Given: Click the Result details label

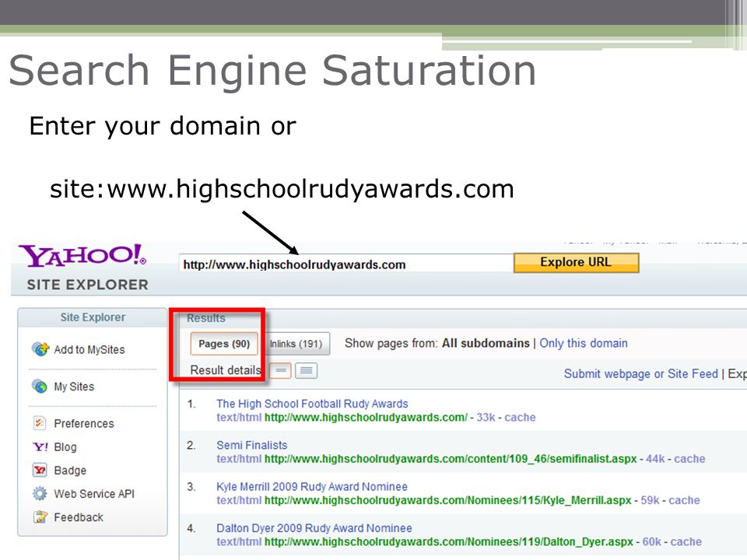Looking at the screenshot, I should click(226, 370).
